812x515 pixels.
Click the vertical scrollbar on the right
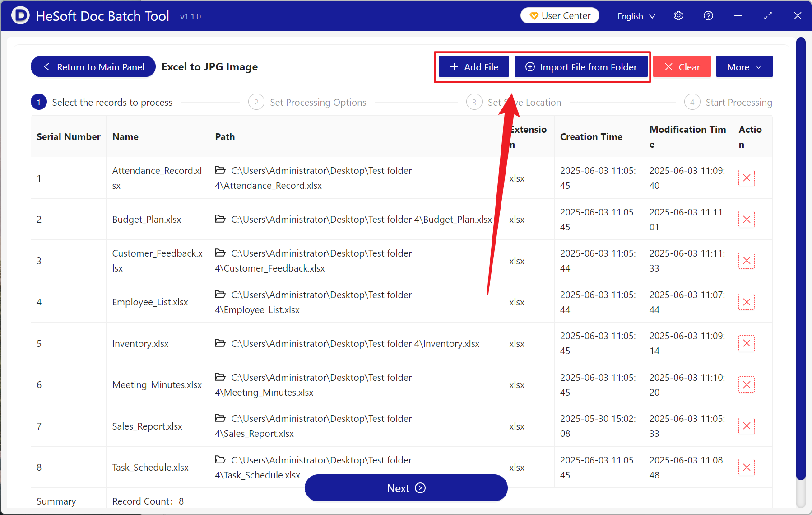[801, 259]
